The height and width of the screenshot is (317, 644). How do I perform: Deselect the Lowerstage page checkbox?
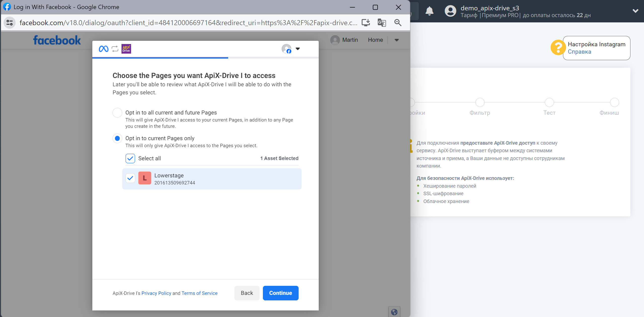click(130, 178)
